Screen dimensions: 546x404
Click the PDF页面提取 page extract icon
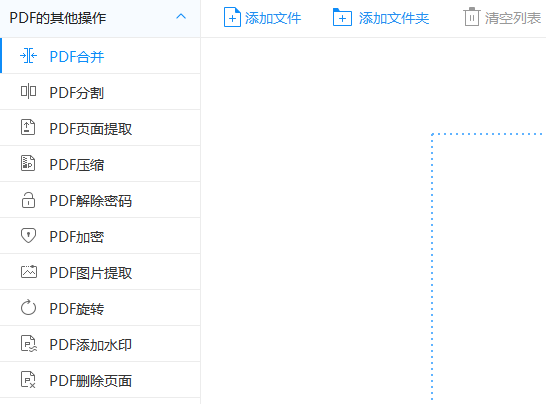pos(28,127)
